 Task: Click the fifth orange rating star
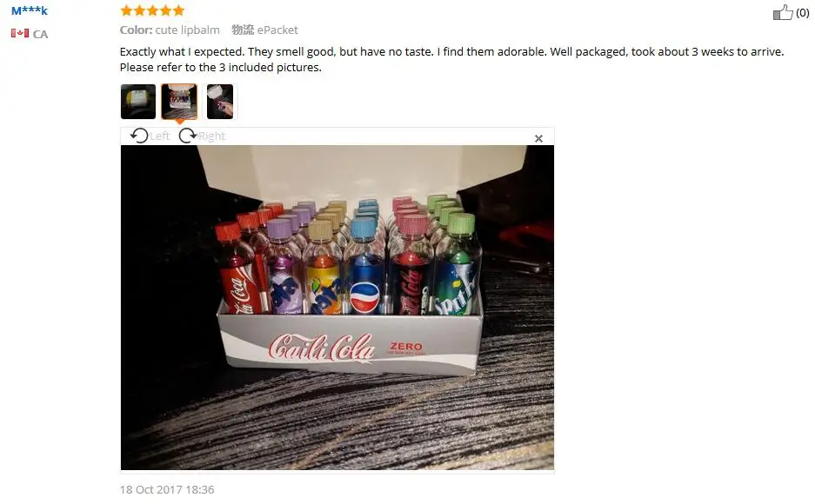pos(179,10)
